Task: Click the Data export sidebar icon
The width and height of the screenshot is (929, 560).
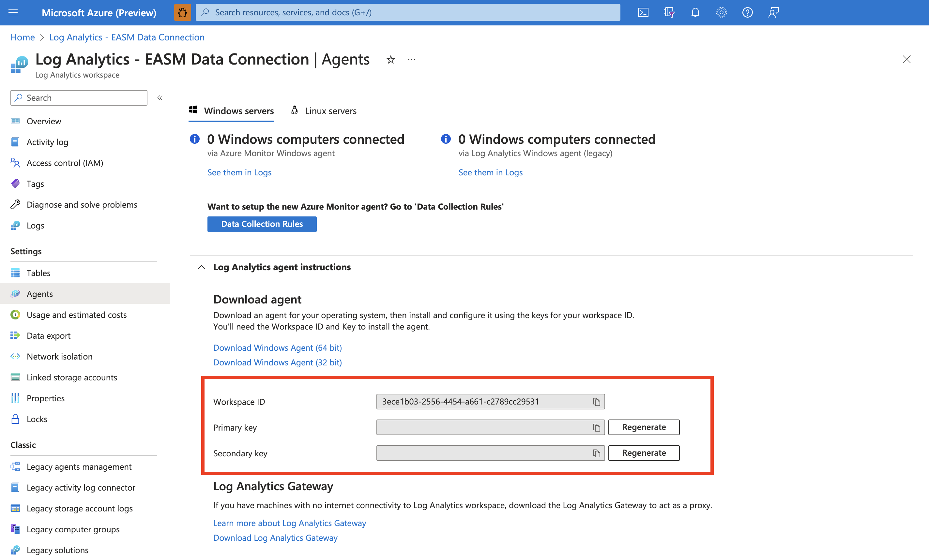Action: click(x=15, y=335)
